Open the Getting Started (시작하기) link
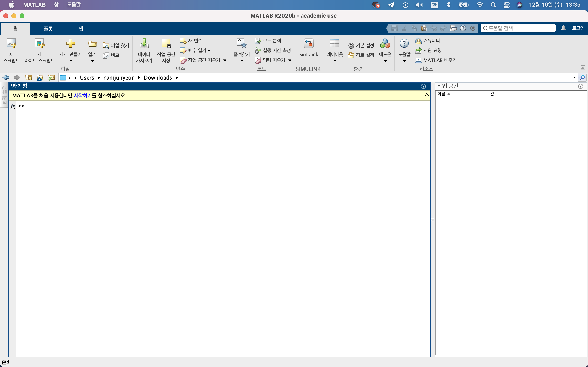The image size is (588, 367). [83, 95]
